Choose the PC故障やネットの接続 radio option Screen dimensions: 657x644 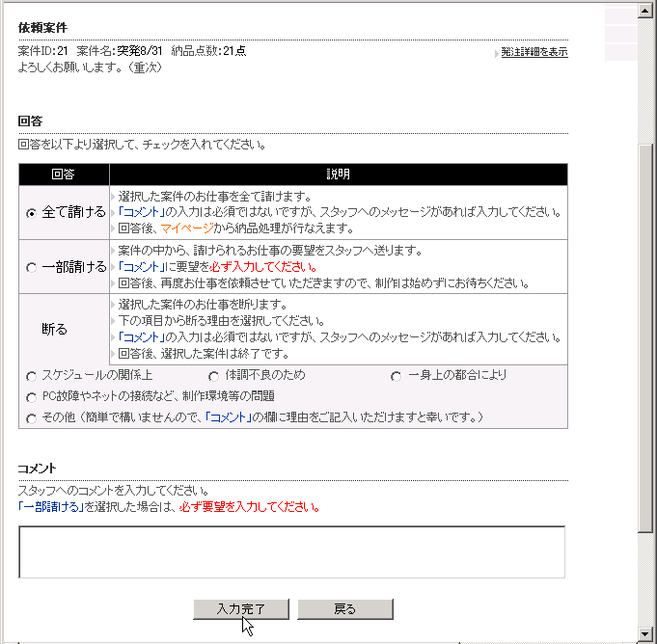pos(32,397)
